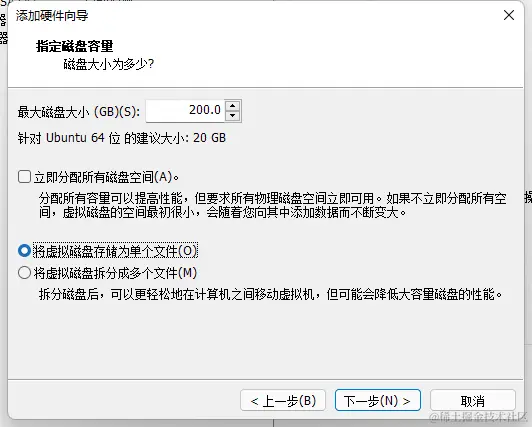Image resolution: width=532 pixels, height=427 pixels.
Task: Click the 将虚拟磁盘存储为单个文件(O) label
Action: pos(115,251)
